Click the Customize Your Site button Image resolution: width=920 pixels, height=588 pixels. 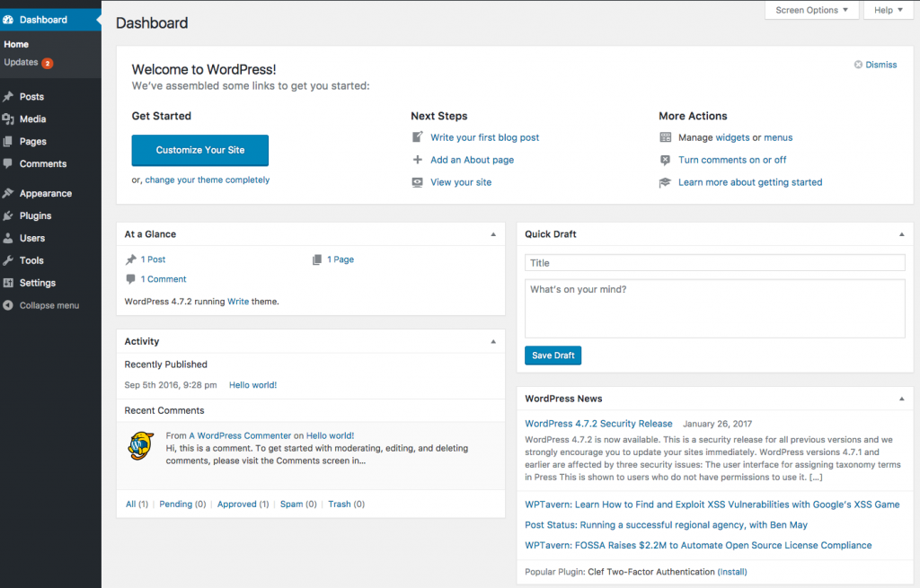tap(200, 150)
